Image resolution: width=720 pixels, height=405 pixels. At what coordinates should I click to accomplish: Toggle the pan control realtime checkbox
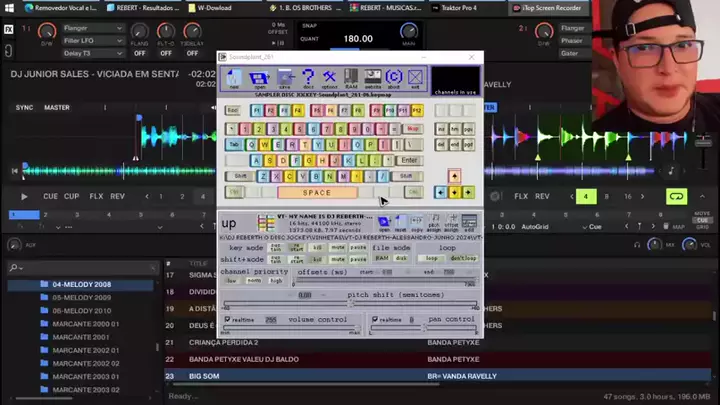pyautogui.click(x=375, y=320)
